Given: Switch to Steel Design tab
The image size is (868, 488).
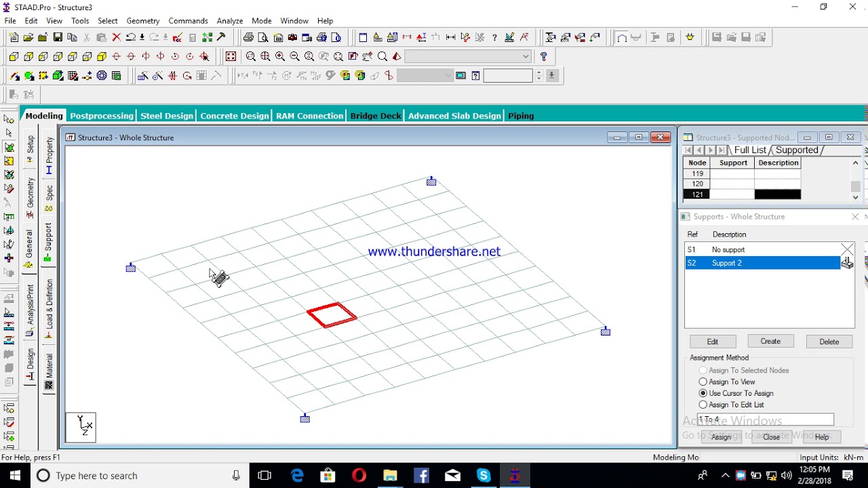Looking at the screenshot, I should [167, 116].
